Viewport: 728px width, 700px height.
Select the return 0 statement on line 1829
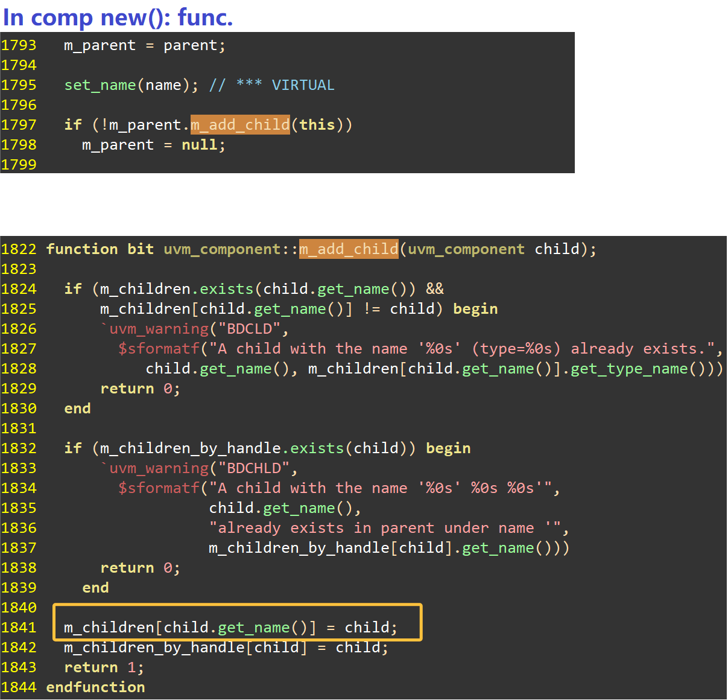[139, 388]
